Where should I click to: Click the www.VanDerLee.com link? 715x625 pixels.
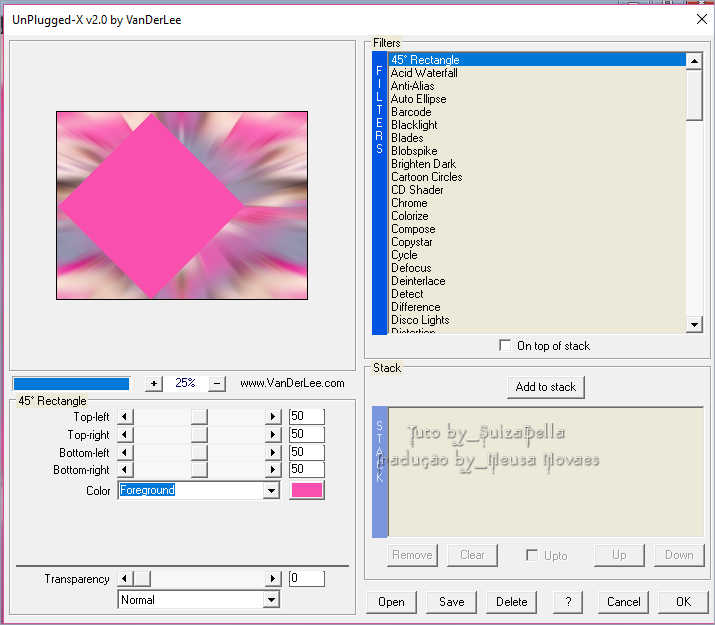point(292,383)
